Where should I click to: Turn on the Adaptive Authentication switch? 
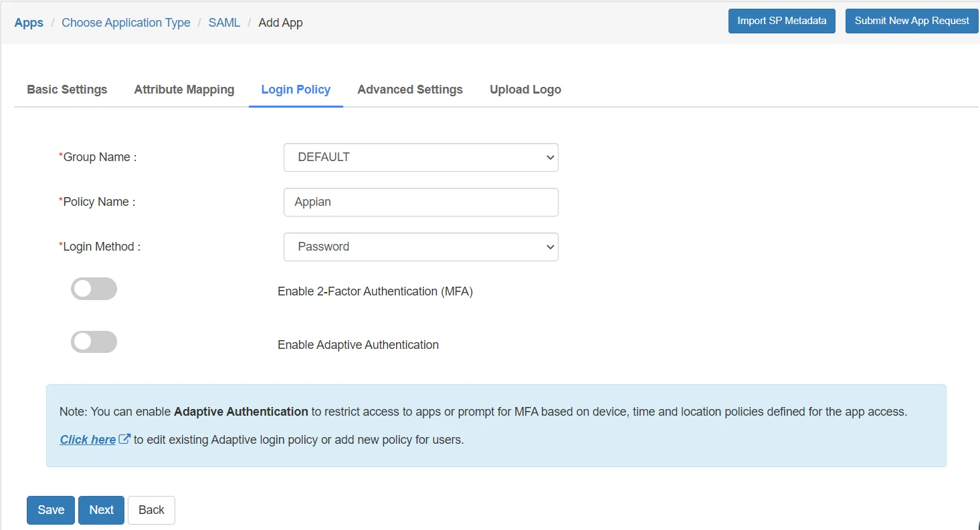click(x=94, y=342)
